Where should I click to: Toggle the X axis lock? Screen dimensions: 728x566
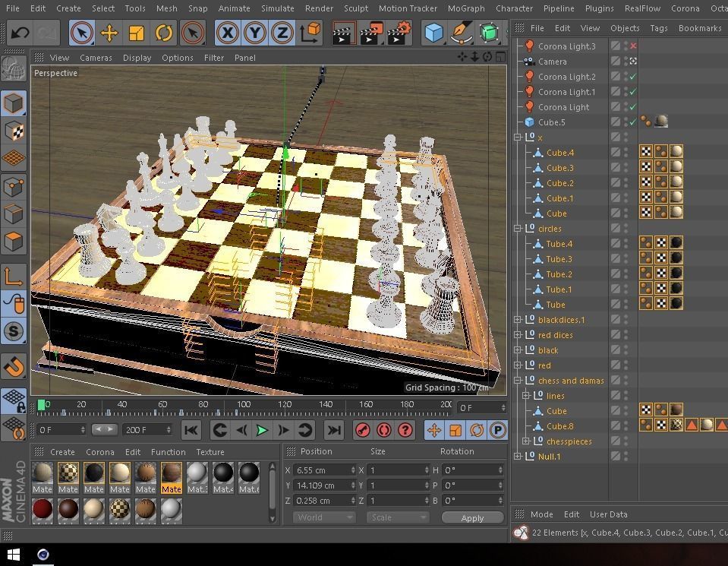228,33
